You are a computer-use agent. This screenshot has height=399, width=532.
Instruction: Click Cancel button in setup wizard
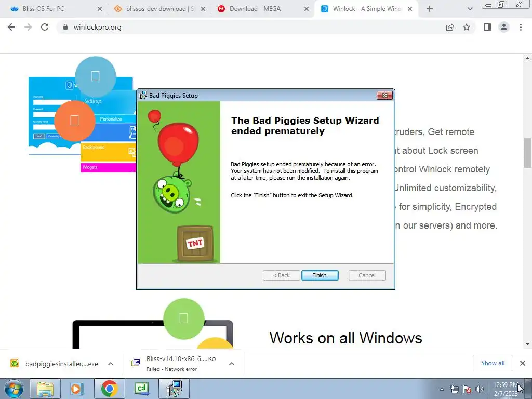tap(367, 275)
